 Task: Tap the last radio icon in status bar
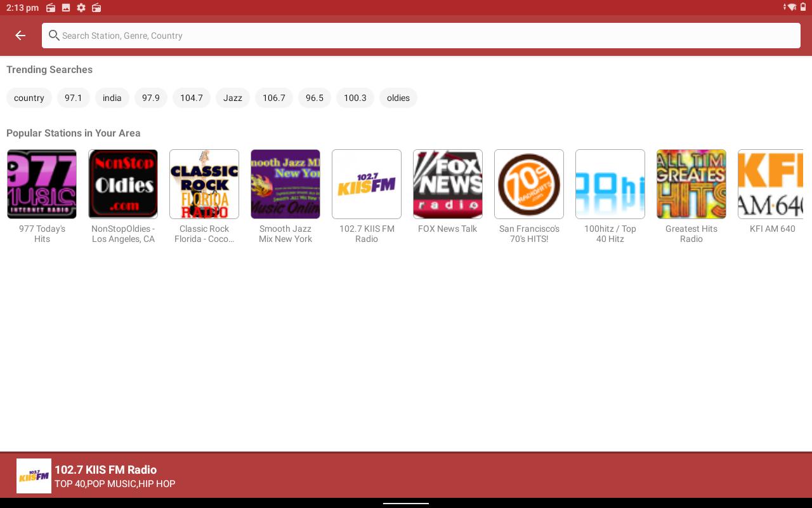click(x=96, y=8)
